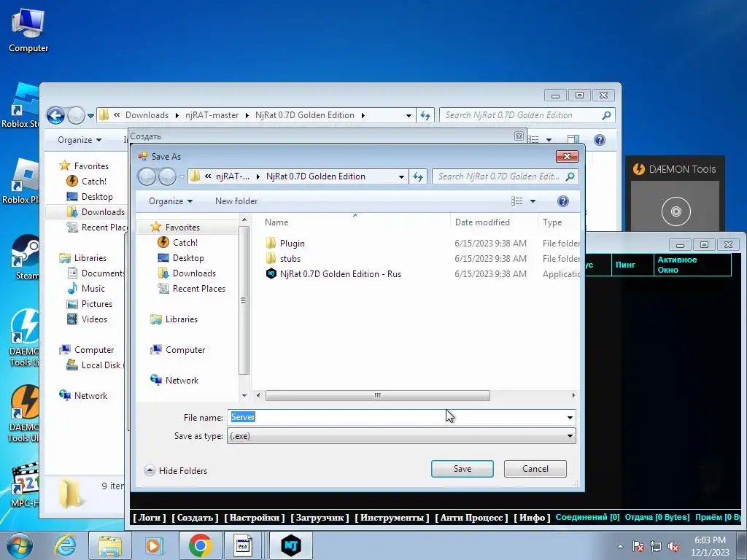The height and width of the screenshot is (560, 747).
Task: Click the view-mode icon in the Save As toolbar
Action: click(517, 201)
